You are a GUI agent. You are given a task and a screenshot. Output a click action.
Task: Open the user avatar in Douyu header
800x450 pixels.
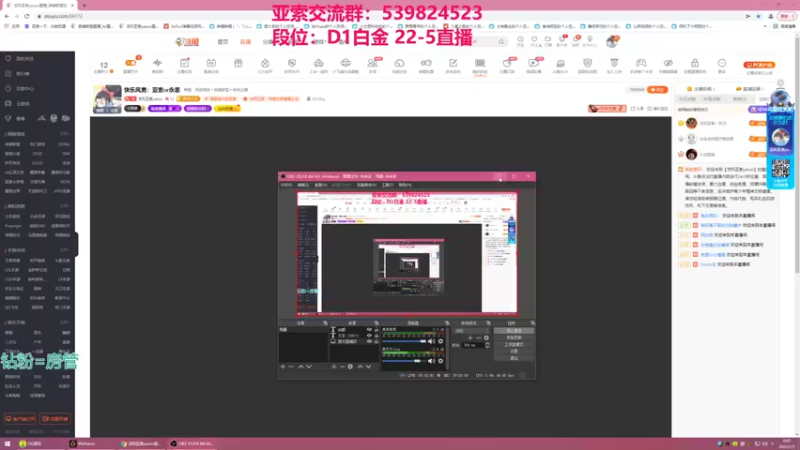[612, 41]
